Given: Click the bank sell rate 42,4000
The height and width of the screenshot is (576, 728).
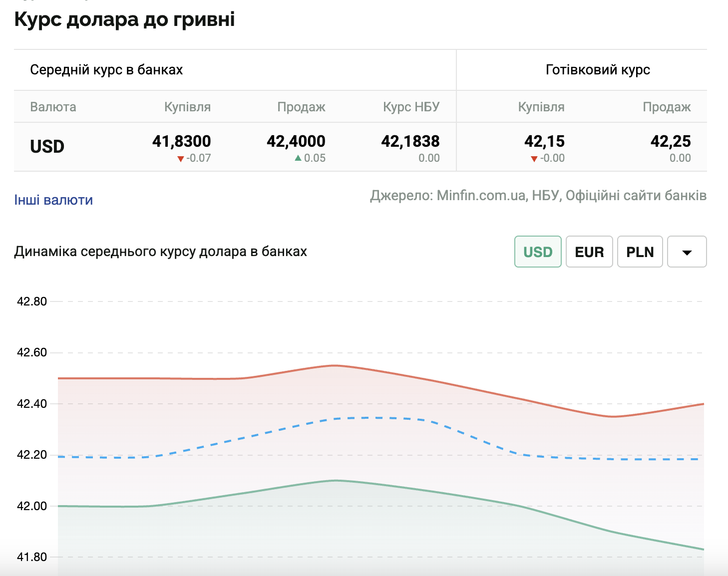Looking at the screenshot, I should tap(296, 141).
